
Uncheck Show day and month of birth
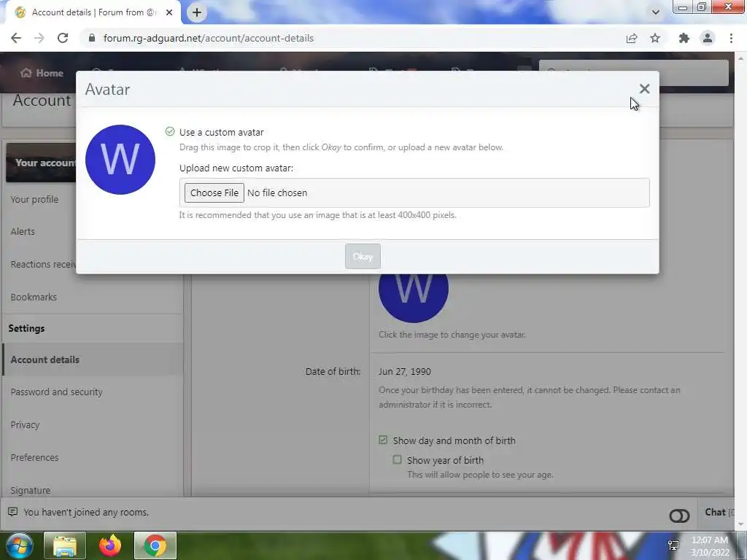[x=383, y=440]
